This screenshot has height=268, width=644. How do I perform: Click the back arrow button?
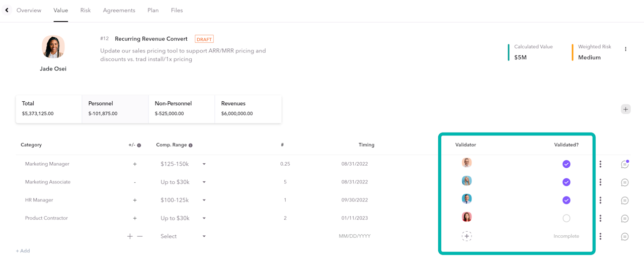(x=7, y=10)
